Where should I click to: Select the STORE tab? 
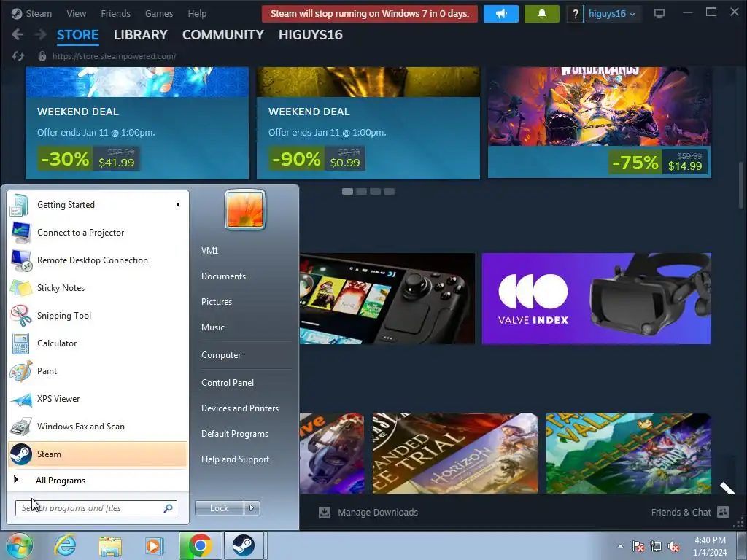(x=77, y=35)
